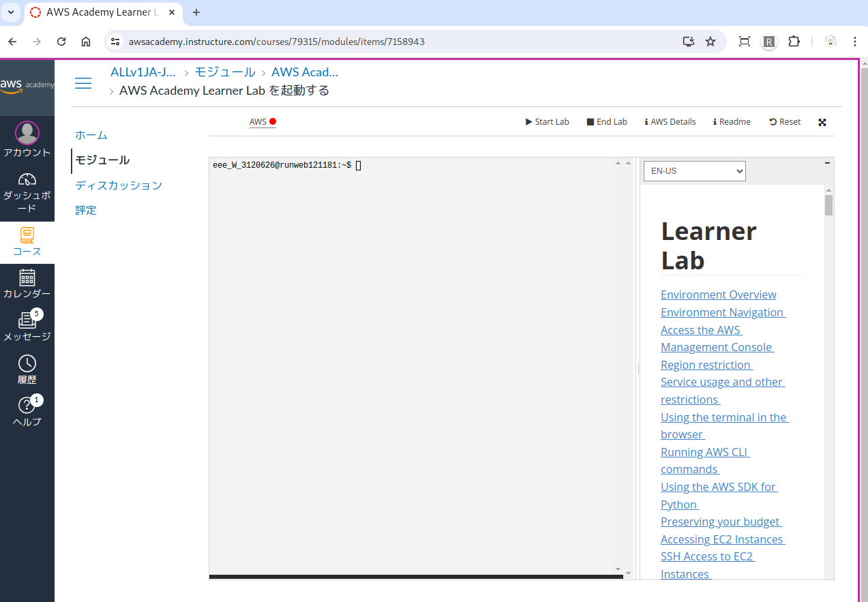Open コース courses in sidebar
Screen dimensions: 868x602
point(27,242)
